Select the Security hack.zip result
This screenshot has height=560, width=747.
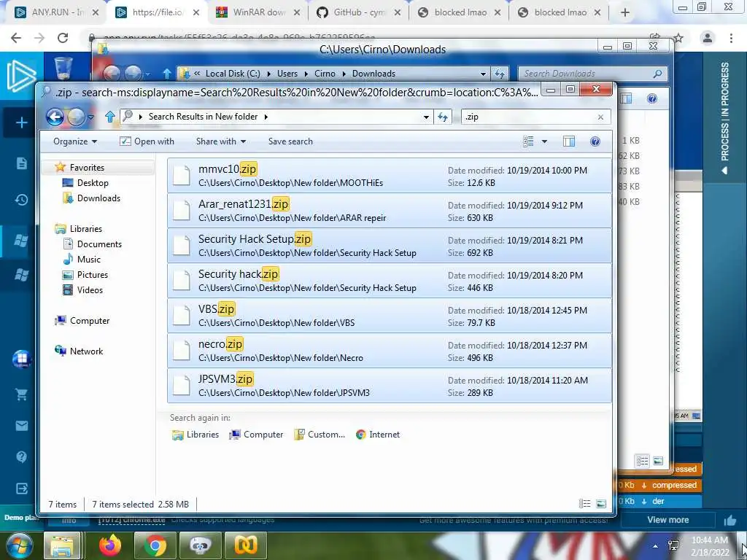tap(390, 281)
